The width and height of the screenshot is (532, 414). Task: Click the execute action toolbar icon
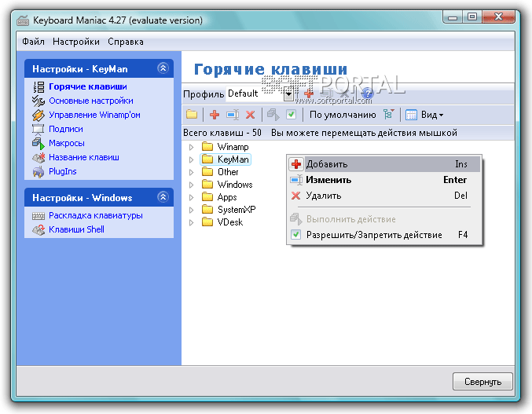(273, 115)
